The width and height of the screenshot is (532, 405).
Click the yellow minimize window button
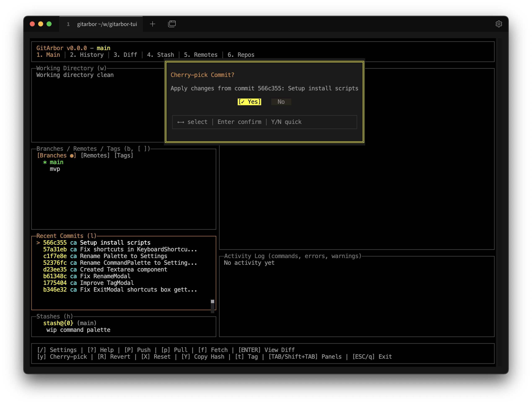40,24
